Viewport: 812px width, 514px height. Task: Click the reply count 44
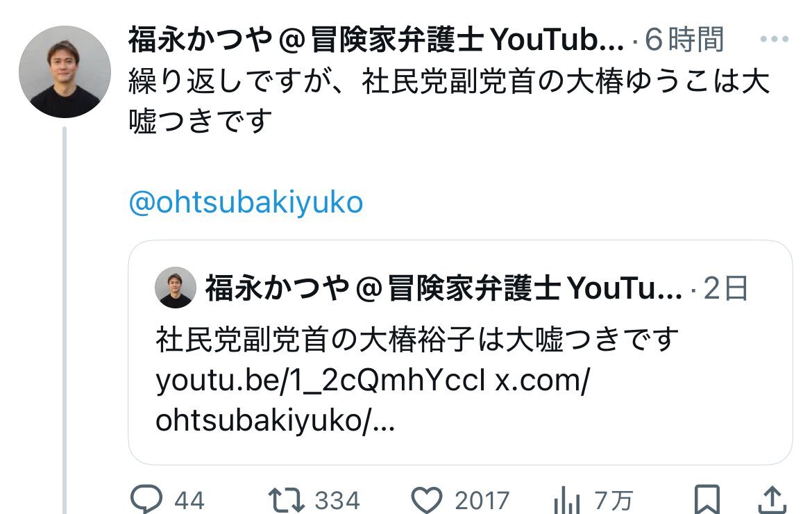click(189, 501)
